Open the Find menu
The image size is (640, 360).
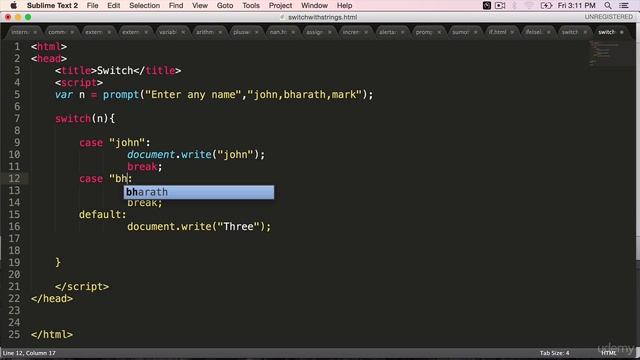pyautogui.click(x=176, y=5)
